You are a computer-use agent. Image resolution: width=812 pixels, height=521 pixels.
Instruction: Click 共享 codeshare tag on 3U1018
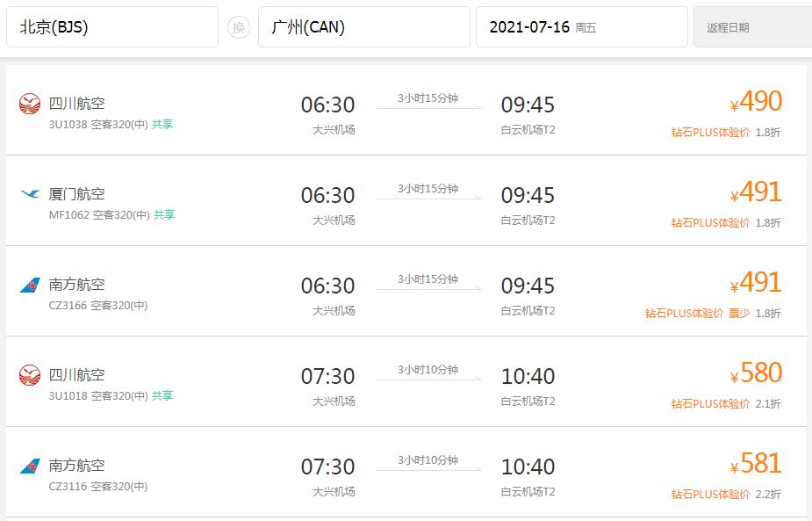[162, 396]
